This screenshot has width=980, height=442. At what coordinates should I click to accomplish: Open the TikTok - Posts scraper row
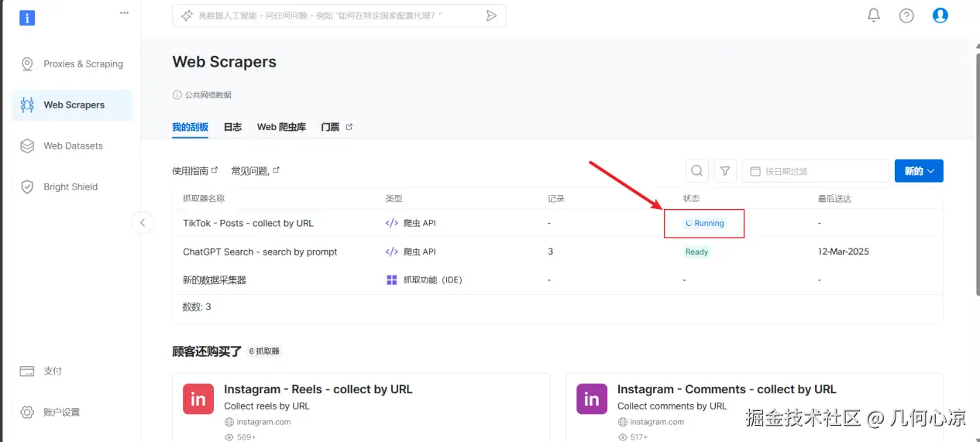[x=248, y=223]
